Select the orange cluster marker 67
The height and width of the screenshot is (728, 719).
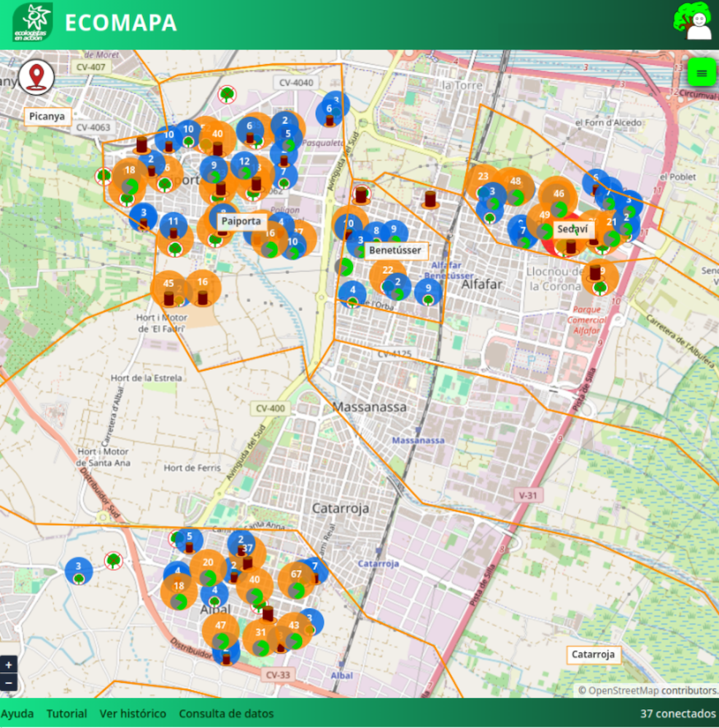(x=296, y=579)
